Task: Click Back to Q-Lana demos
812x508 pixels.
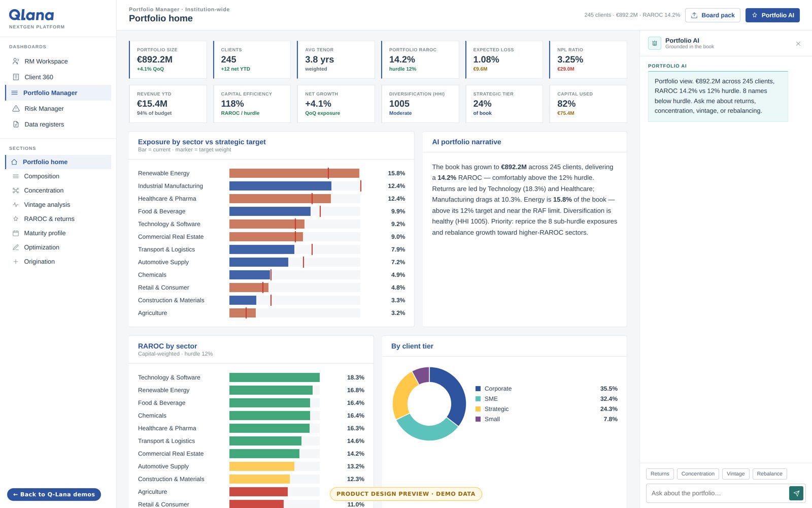Action: [x=54, y=494]
